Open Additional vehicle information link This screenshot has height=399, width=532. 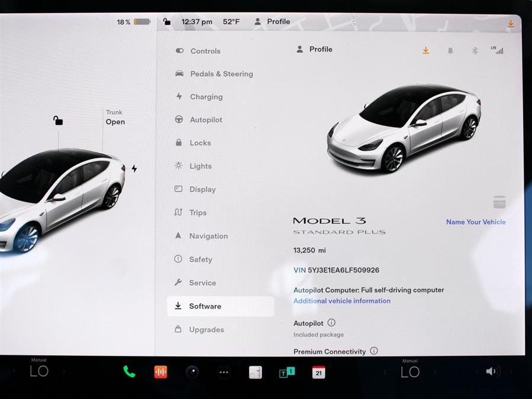coord(342,301)
